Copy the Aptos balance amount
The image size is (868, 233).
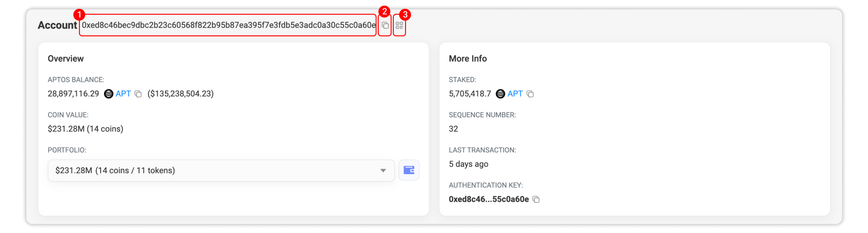138,94
